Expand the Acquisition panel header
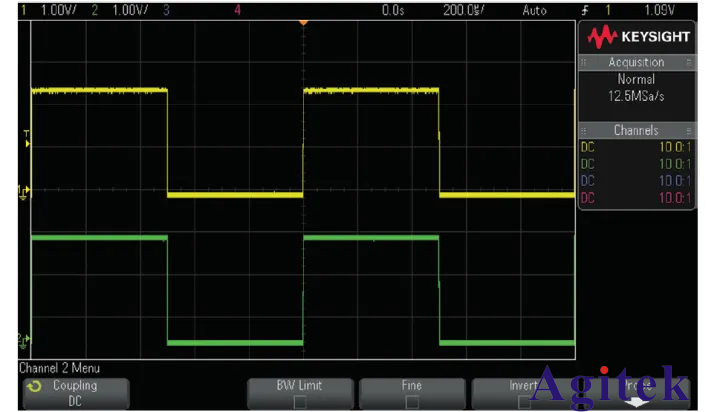This screenshot has height=412, width=720. (636, 62)
